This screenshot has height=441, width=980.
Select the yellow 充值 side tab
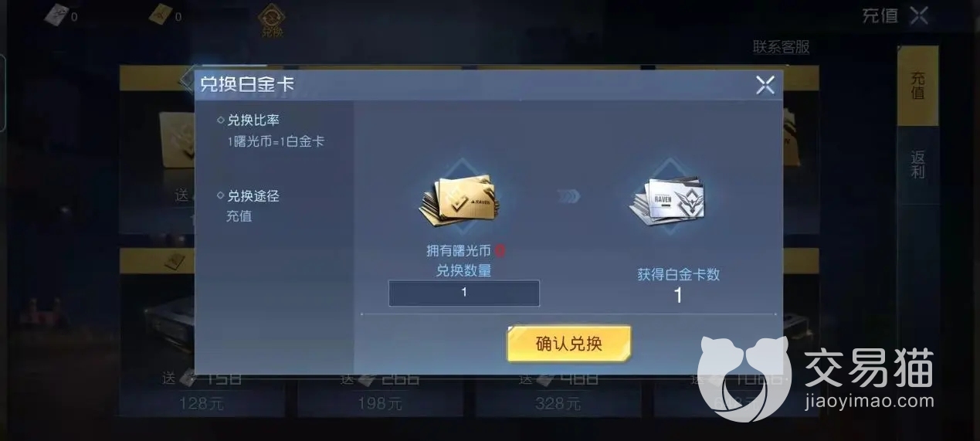tap(917, 85)
